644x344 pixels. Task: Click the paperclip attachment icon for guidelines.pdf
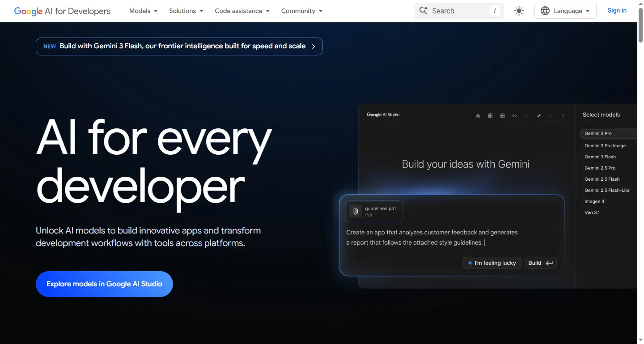356,211
